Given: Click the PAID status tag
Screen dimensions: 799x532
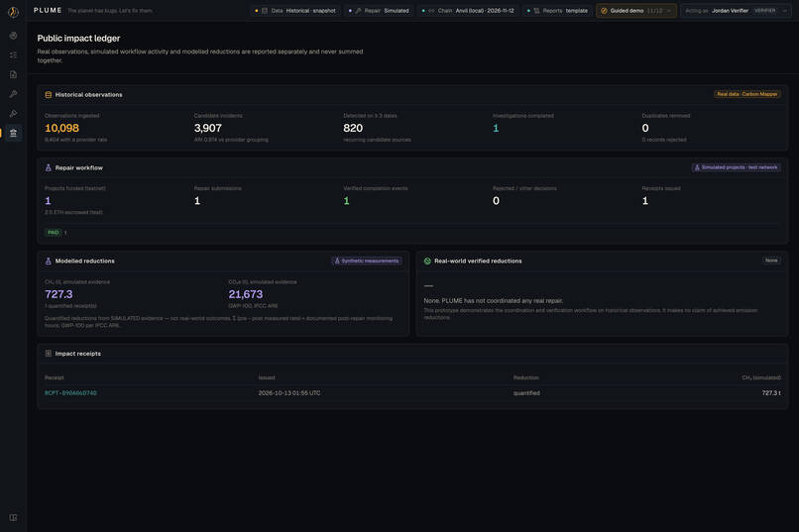Looking at the screenshot, I should 53,233.
